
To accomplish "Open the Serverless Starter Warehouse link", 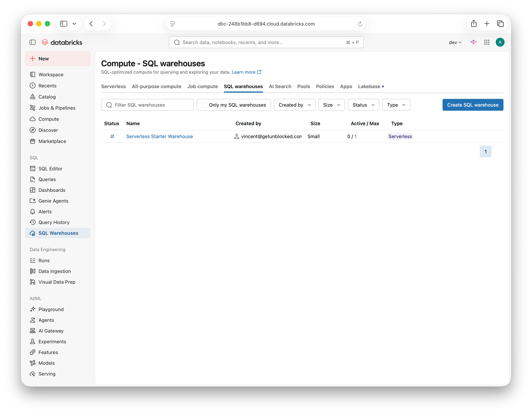I will (x=159, y=136).
